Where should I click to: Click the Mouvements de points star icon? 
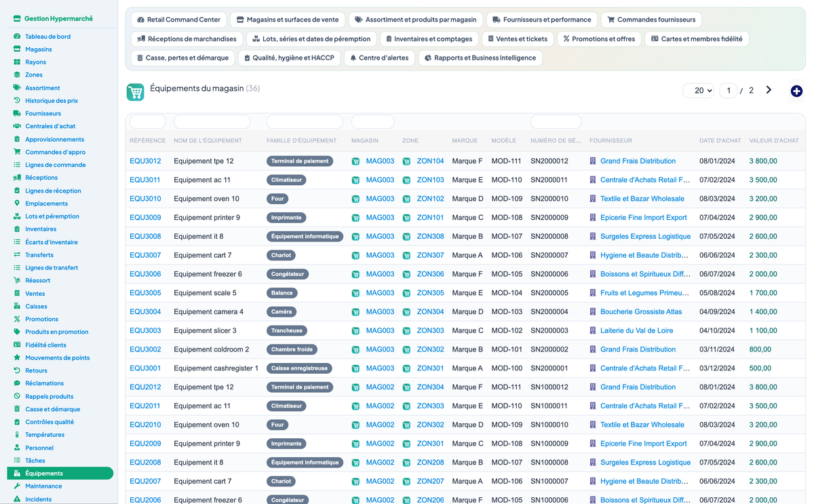tap(17, 357)
